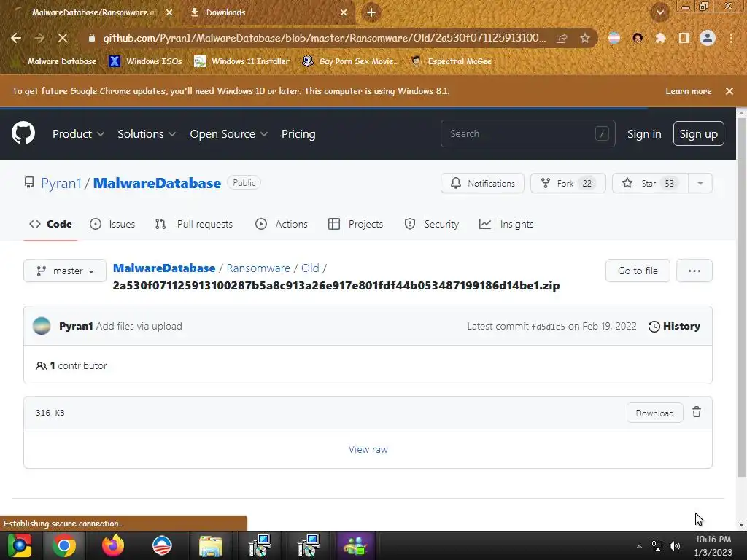Click the browser address bar URL

point(324,38)
